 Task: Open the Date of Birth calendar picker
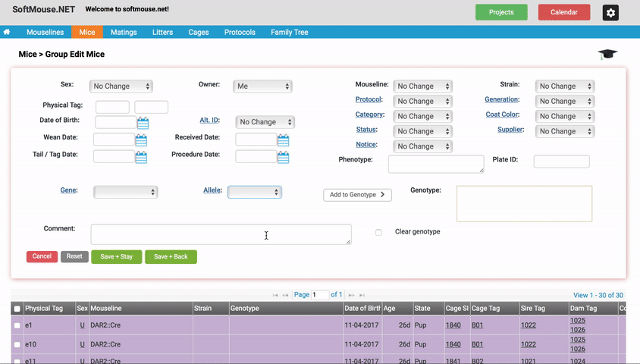coord(143,122)
